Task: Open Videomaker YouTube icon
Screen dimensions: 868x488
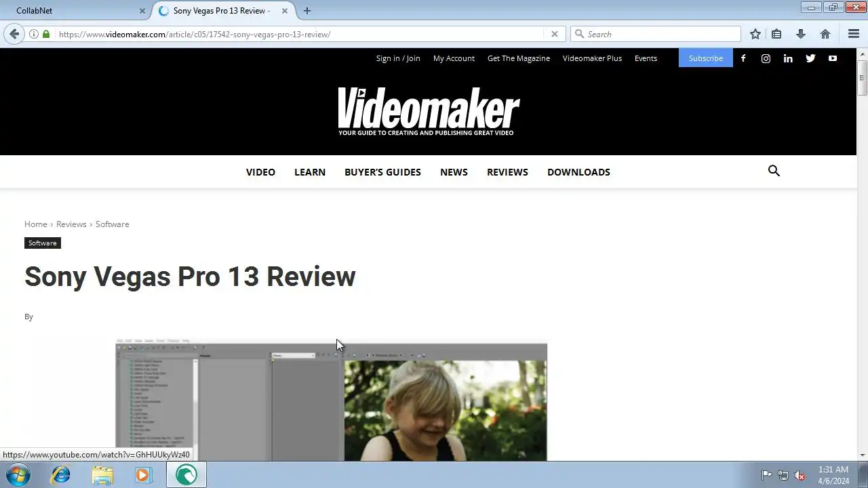Action: click(x=833, y=58)
